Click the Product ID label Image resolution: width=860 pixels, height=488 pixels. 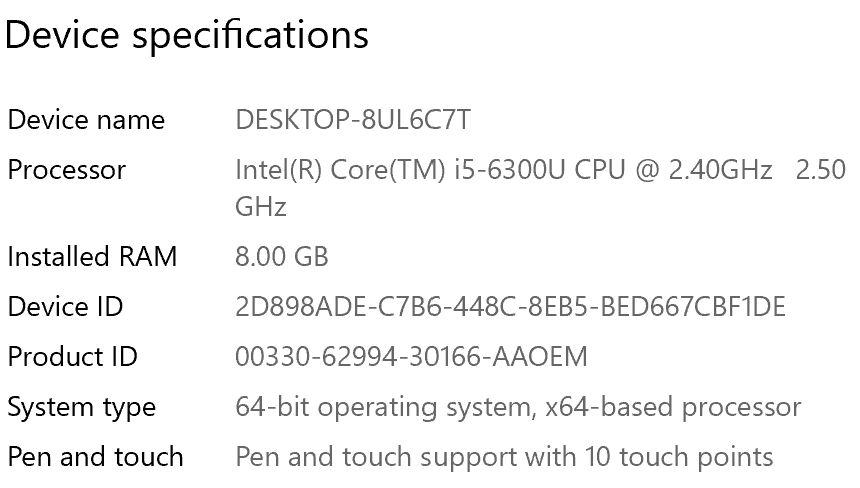tap(72, 357)
